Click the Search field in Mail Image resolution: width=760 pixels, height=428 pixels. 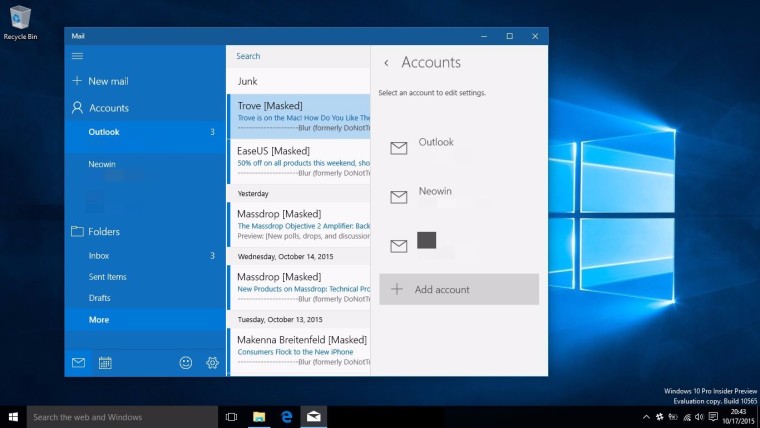pos(298,56)
